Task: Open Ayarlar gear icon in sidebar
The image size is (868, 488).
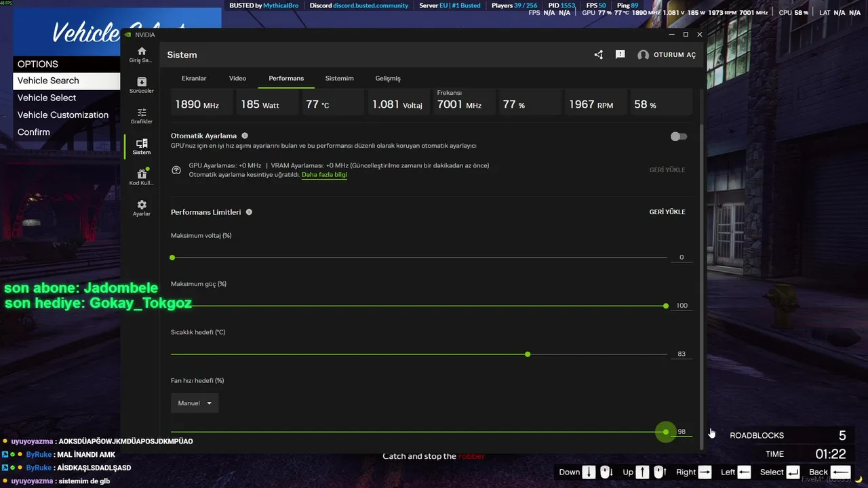Action: [x=142, y=205]
